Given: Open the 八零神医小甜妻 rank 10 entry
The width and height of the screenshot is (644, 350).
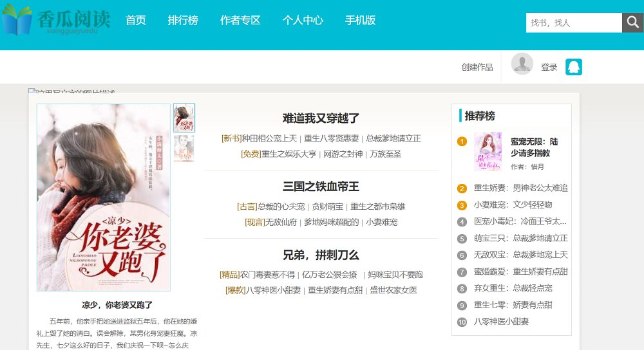Looking at the screenshot, I should [x=501, y=322].
